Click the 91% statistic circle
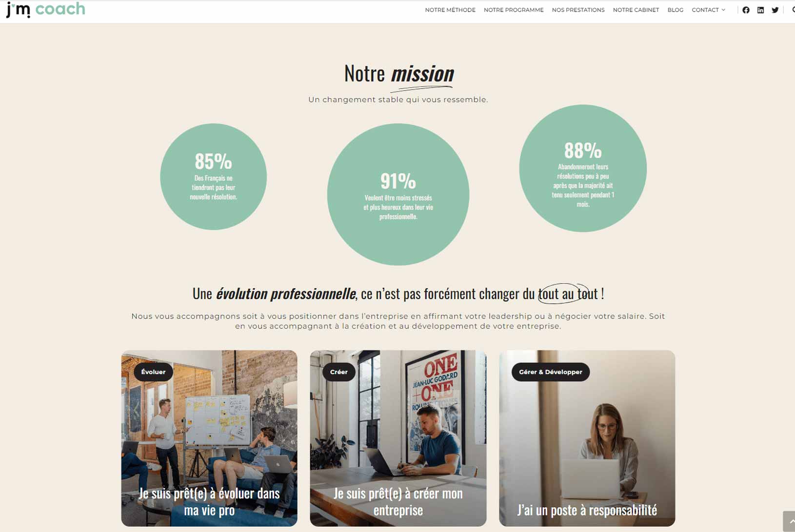 click(398, 194)
